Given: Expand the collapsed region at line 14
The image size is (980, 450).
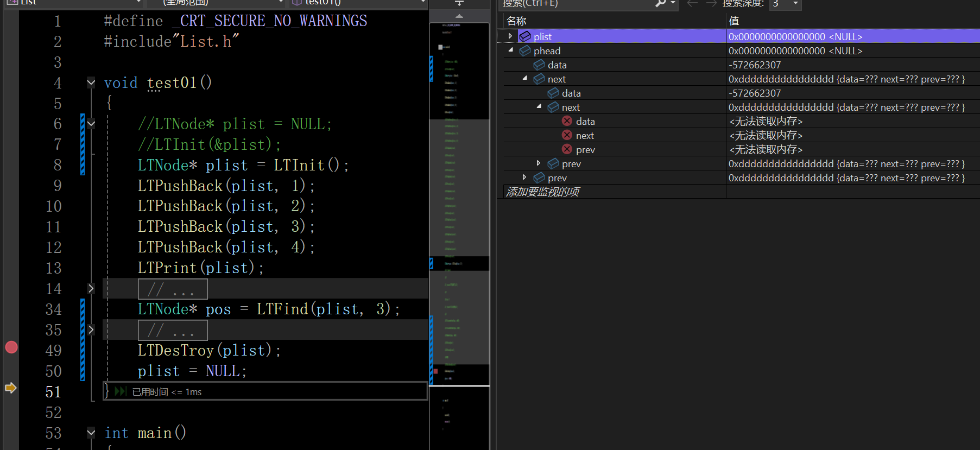Looking at the screenshot, I should tap(91, 288).
